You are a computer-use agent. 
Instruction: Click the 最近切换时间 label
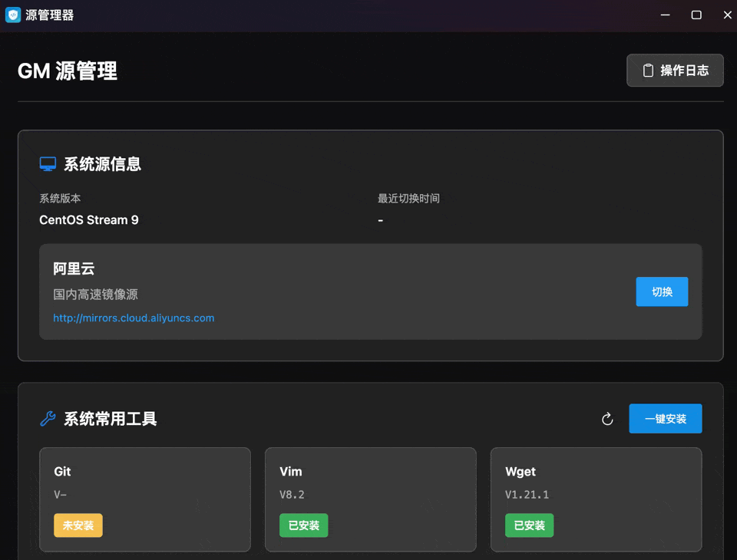click(x=408, y=198)
